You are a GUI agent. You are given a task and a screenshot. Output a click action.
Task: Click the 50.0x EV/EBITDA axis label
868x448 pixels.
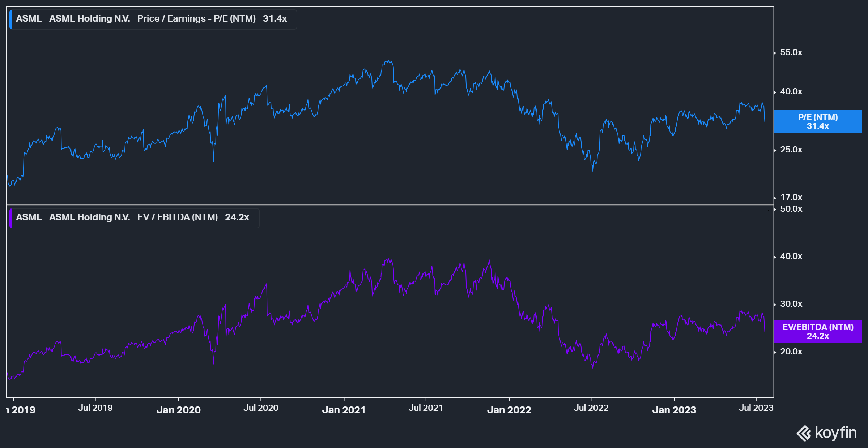791,209
